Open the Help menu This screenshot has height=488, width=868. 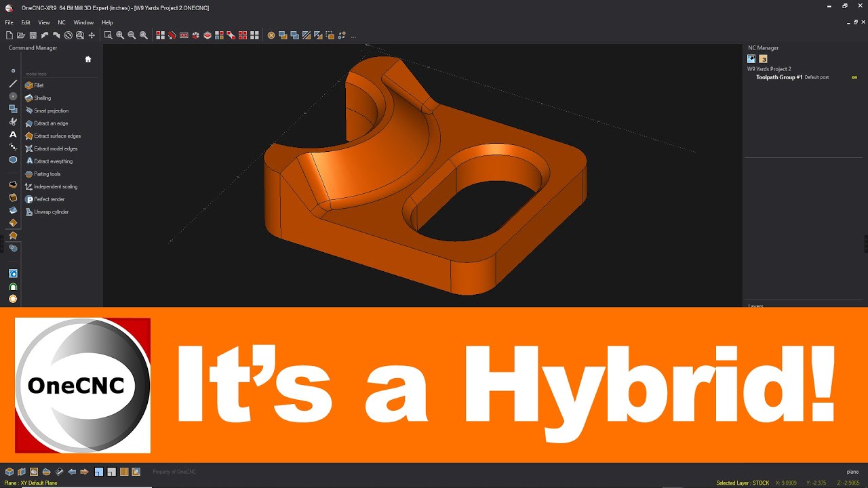(x=107, y=22)
